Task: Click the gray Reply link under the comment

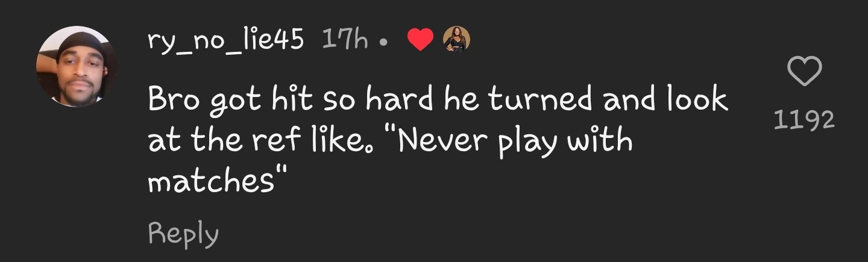Action: tap(183, 234)
